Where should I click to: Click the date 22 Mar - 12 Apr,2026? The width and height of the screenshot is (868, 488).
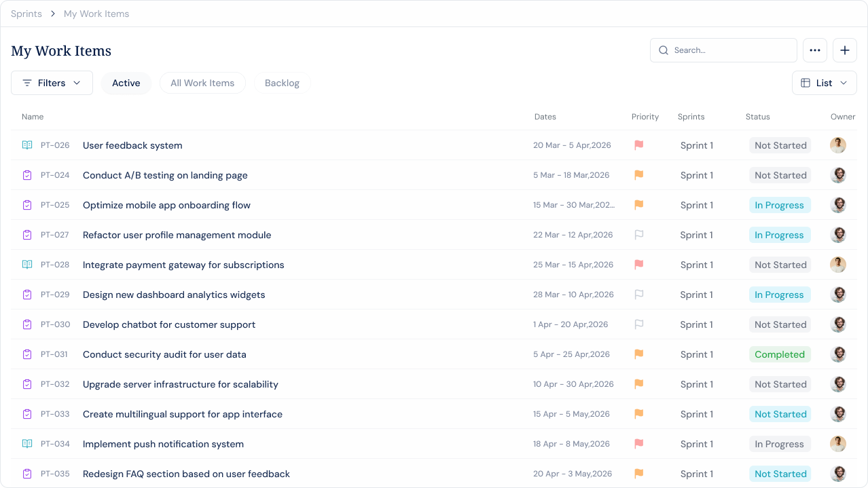pos(573,235)
